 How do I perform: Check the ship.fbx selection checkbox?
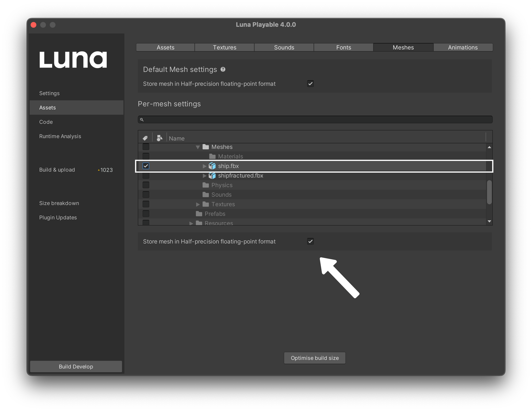pos(145,166)
